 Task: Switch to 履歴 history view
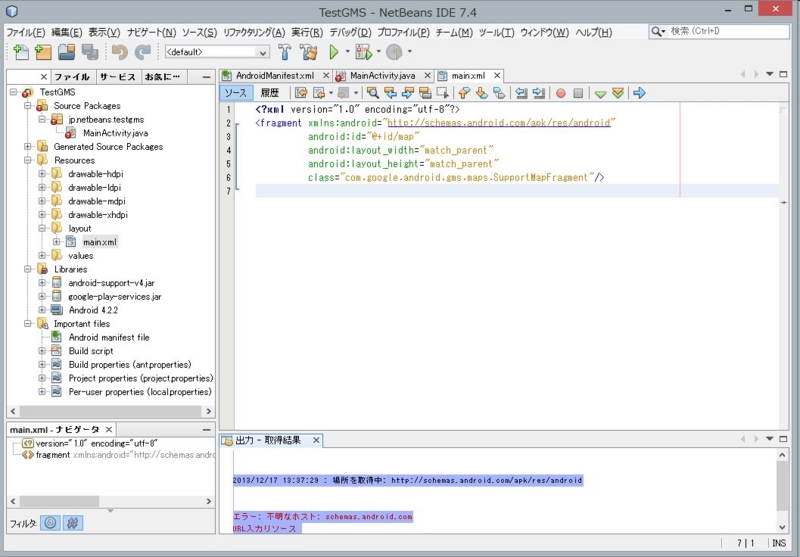click(x=270, y=93)
